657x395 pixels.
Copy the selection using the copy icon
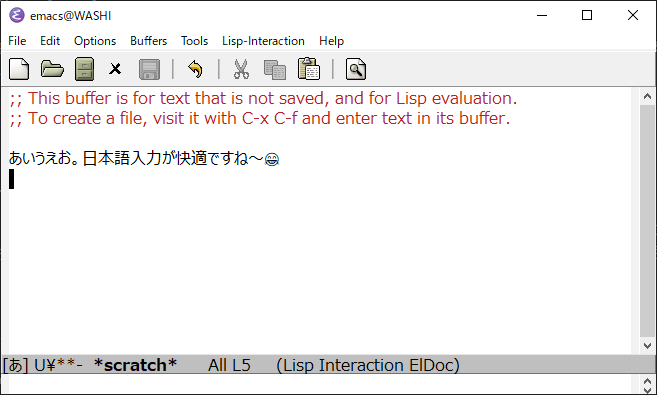pyautogui.click(x=275, y=70)
